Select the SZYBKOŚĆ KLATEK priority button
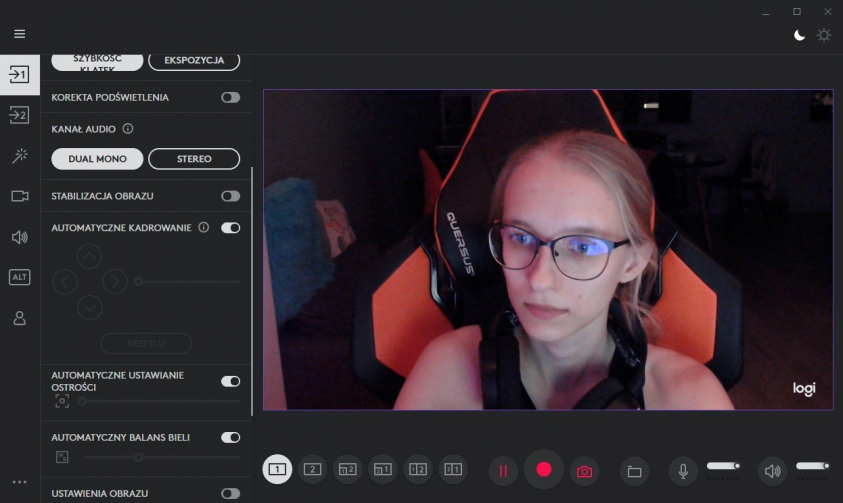This screenshot has width=843, height=503. pos(97,62)
